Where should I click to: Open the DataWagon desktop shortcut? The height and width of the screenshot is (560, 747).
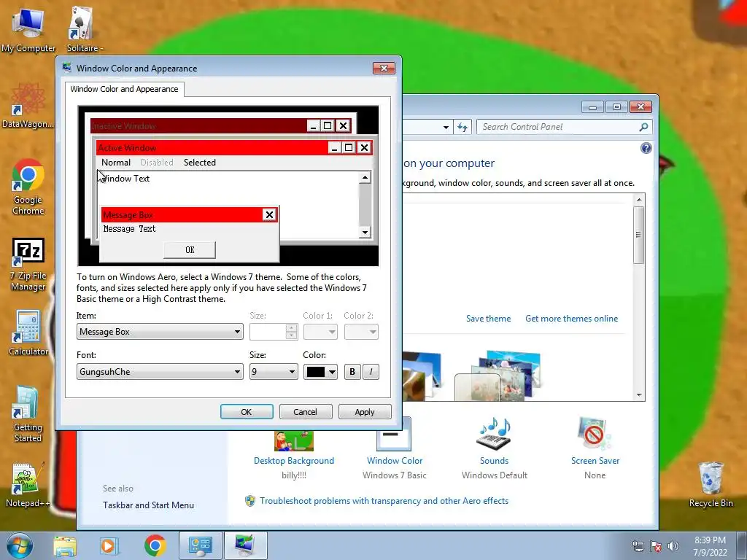point(28,106)
